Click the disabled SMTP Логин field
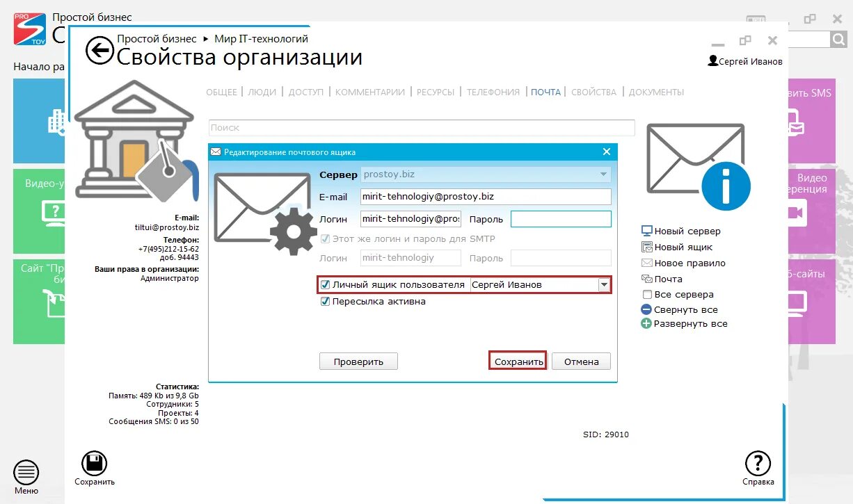The image size is (853, 504). [x=410, y=258]
